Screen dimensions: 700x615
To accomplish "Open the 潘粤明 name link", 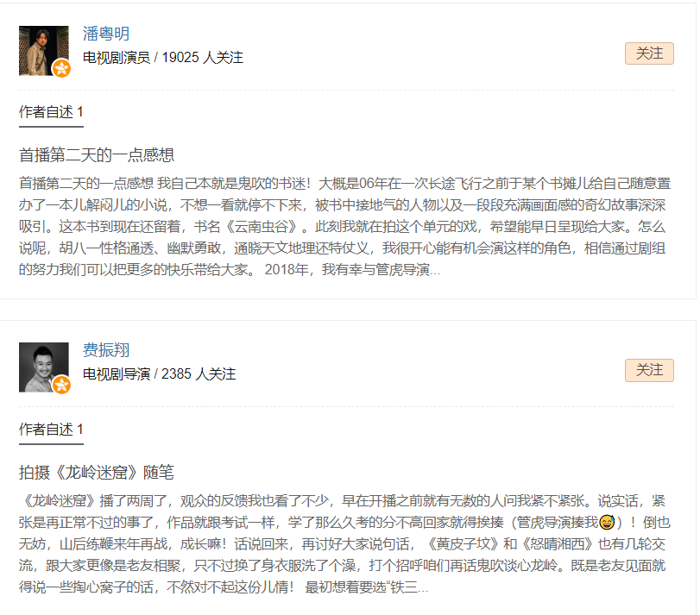I will (106, 34).
